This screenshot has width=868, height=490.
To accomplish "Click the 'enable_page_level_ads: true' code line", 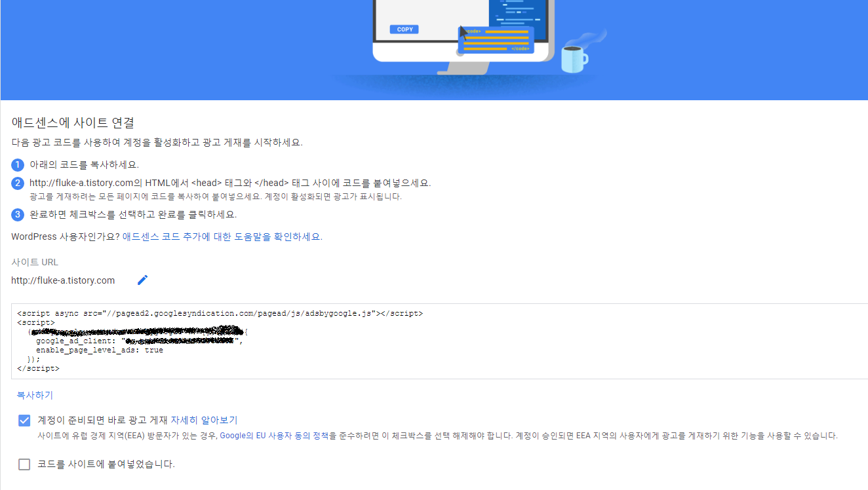I will click(100, 350).
